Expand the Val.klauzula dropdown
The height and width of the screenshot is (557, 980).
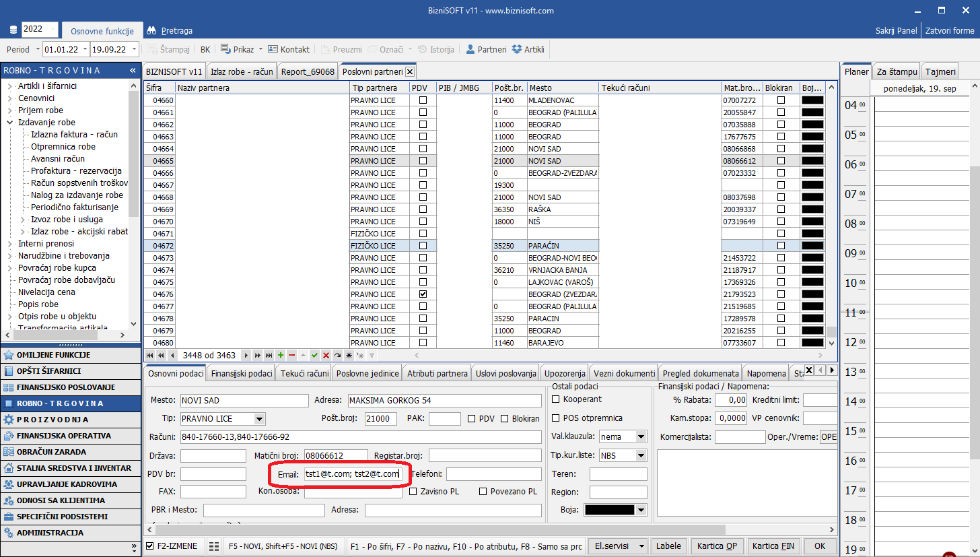click(640, 436)
